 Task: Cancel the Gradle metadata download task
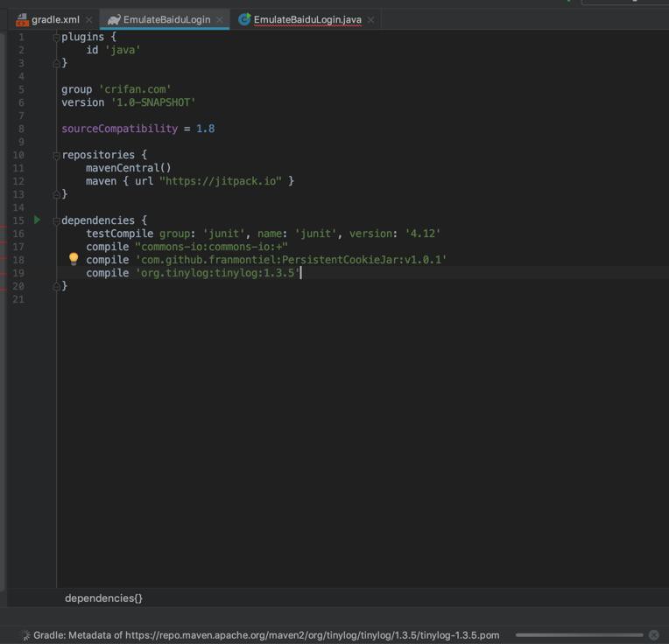[x=653, y=634]
